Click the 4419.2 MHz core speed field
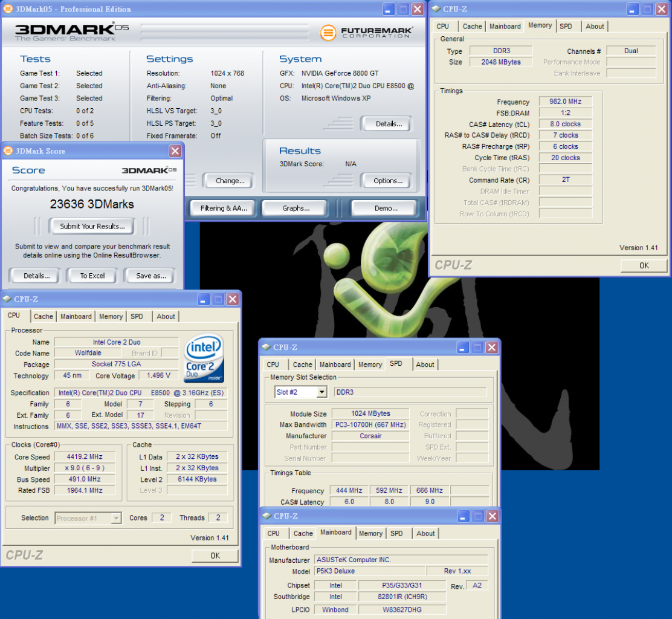672x619 pixels. click(x=85, y=457)
